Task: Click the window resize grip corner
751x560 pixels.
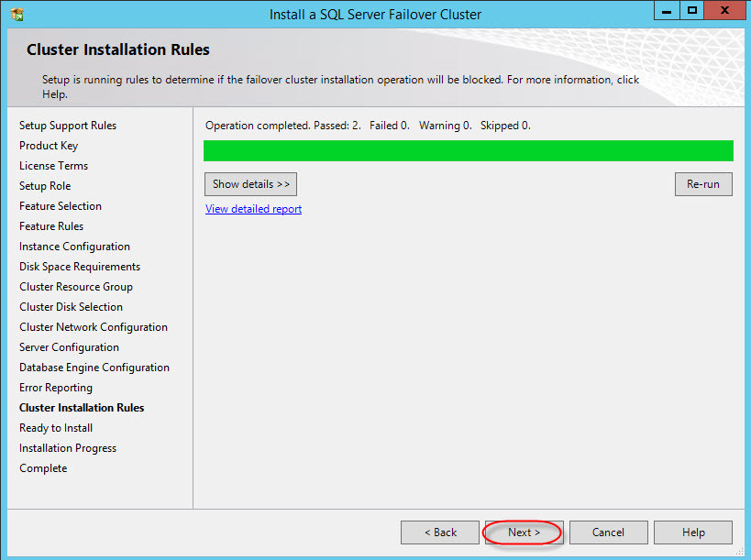Action: pos(740,552)
